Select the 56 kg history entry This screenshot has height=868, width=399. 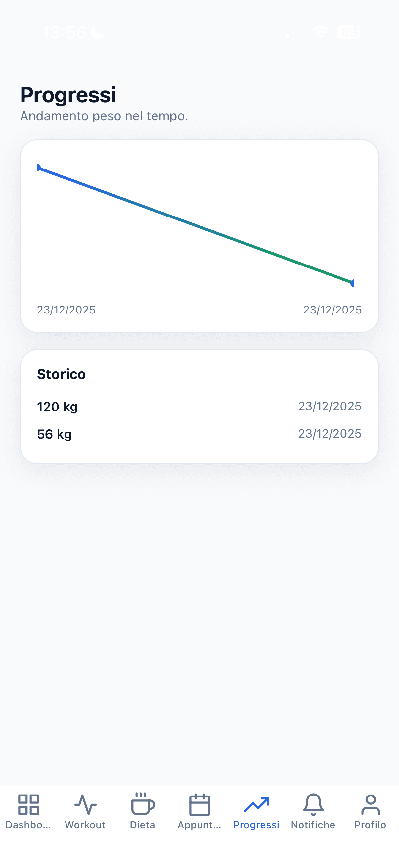pyautogui.click(x=55, y=434)
